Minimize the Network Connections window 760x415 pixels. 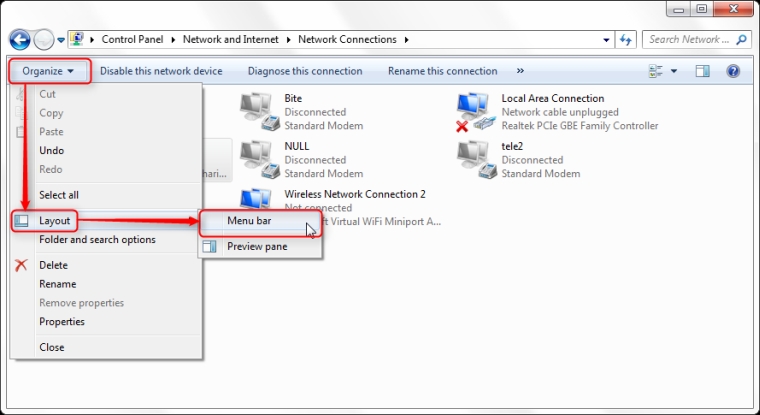click(679, 9)
